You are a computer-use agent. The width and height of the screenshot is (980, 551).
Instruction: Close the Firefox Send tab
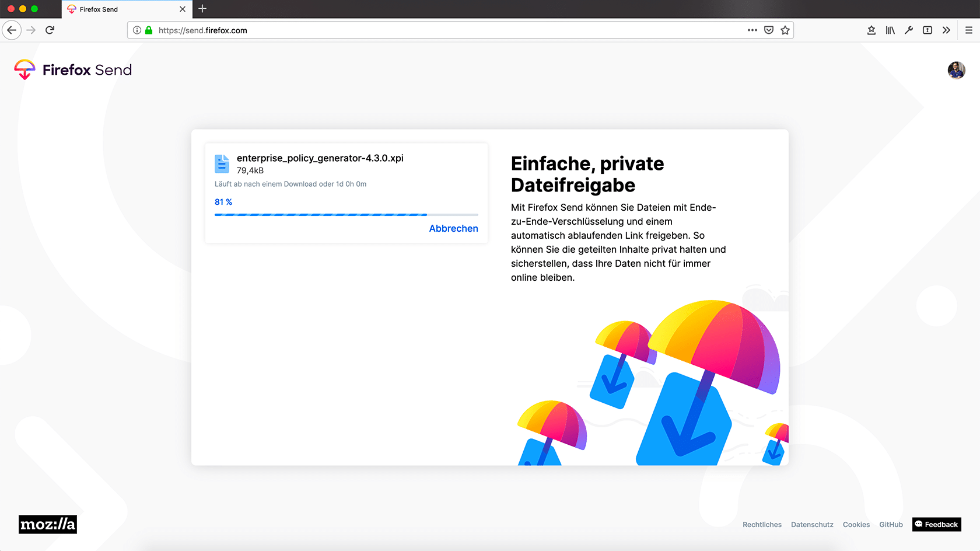[x=183, y=9]
